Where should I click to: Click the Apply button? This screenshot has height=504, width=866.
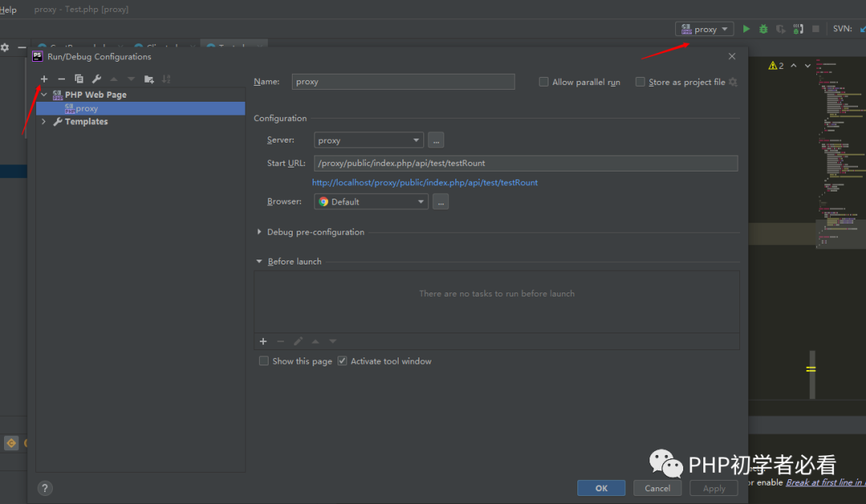click(x=714, y=488)
